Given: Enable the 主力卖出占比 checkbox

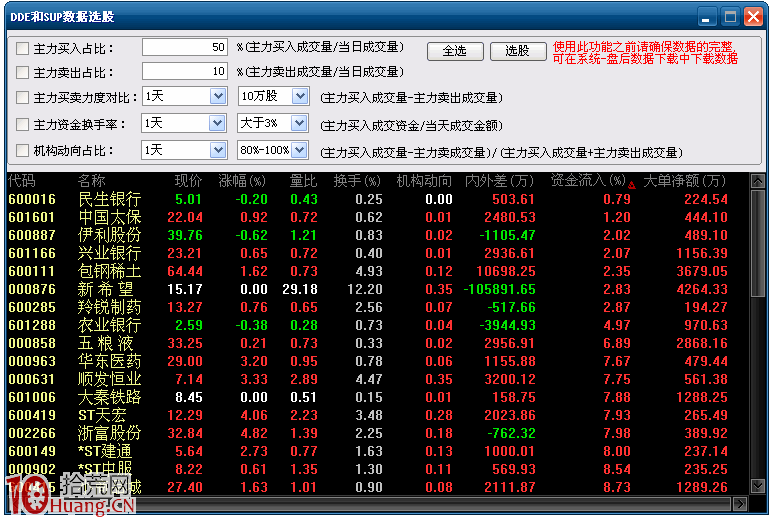Looking at the screenshot, I should (x=22, y=73).
